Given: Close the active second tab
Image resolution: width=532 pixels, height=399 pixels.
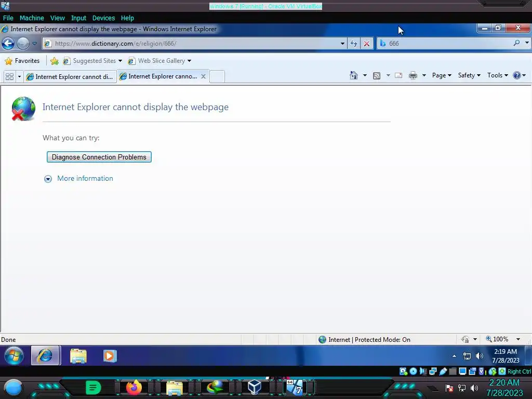Looking at the screenshot, I should [x=203, y=76].
